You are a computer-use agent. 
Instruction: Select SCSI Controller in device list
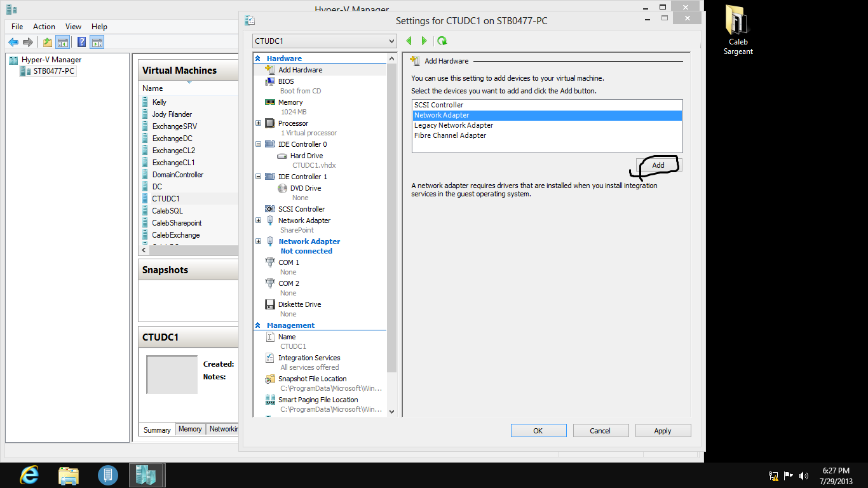(x=547, y=105)
